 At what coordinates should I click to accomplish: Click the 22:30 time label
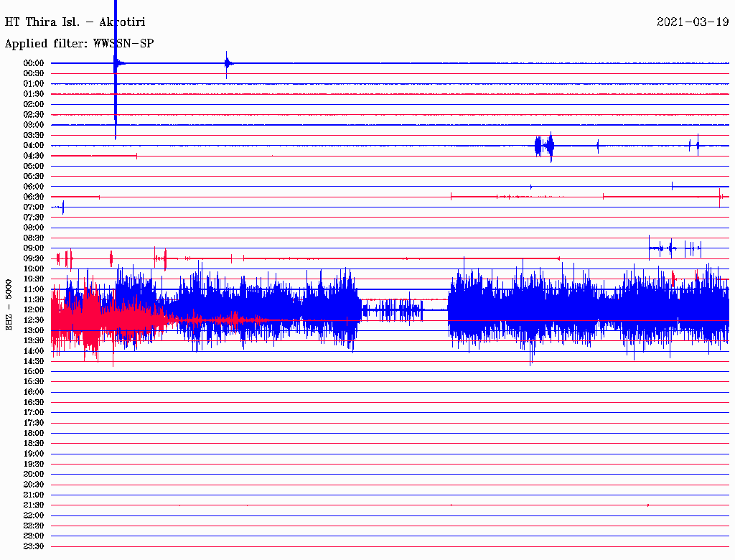(34, 526)
